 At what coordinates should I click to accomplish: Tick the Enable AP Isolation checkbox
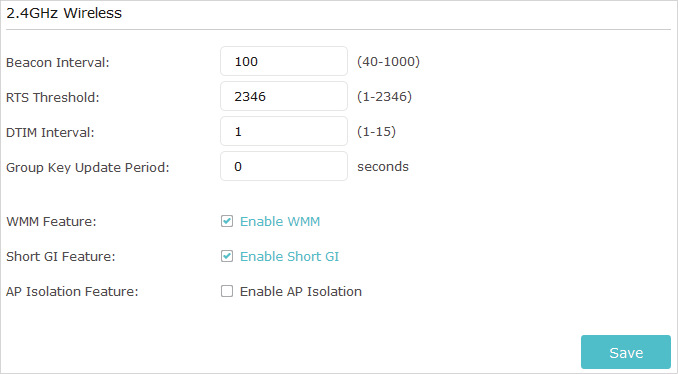227,291
